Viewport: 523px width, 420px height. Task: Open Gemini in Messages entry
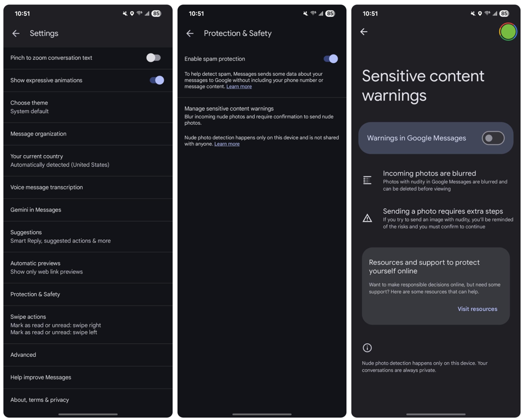coord(88,210)
